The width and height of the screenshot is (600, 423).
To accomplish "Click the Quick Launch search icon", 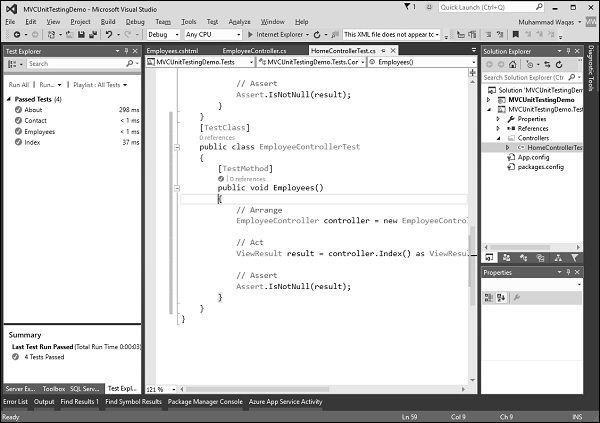I will coord(539,7).
